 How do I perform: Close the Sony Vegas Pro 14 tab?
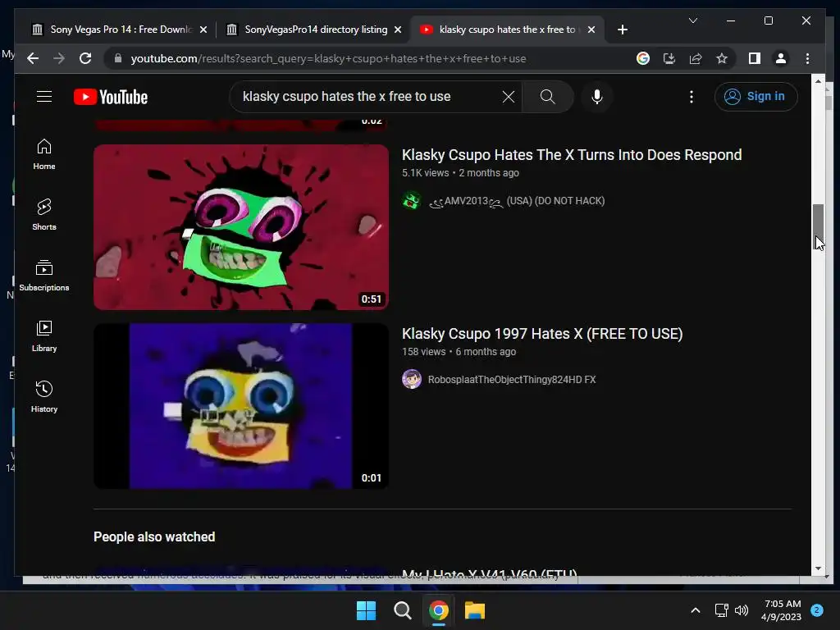point(203,30)
